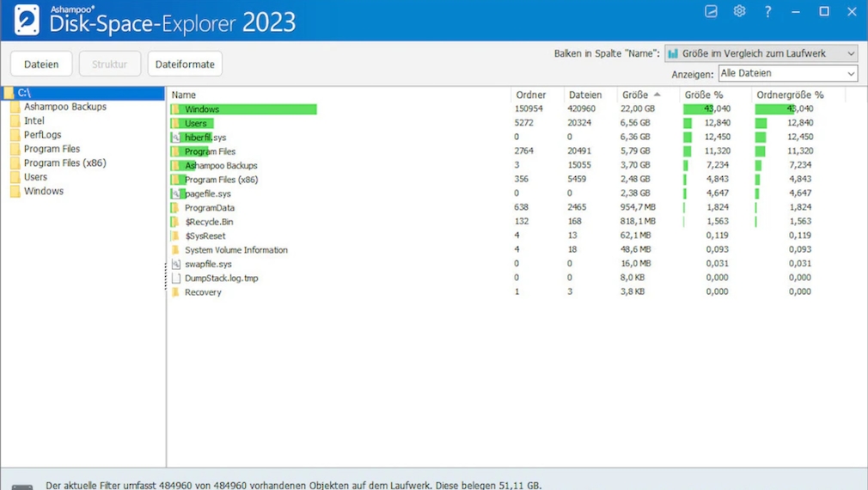The width and height of the screenshot is (868, 490).
Task: Sort by the Größe % column header
Action: [715, 95]
